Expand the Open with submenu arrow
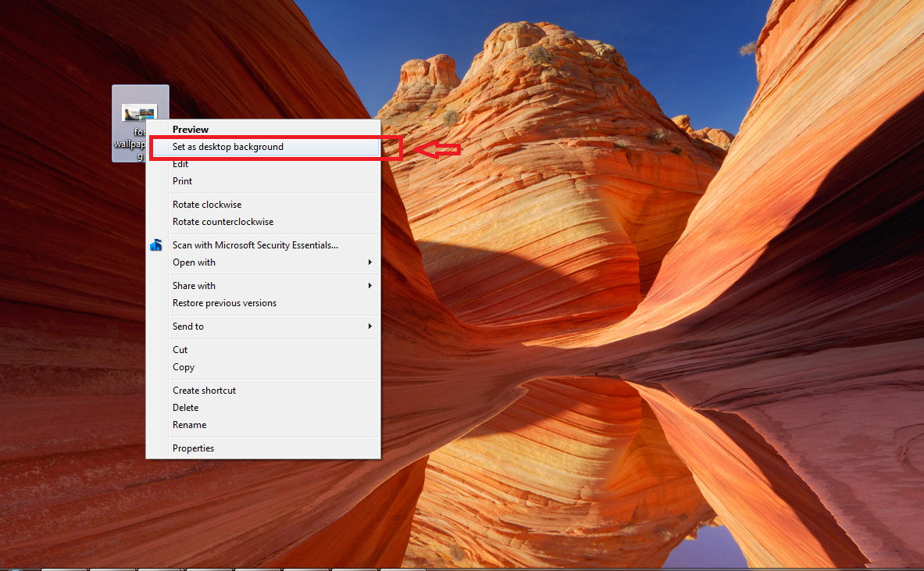This screenshot has height=571, width=924. [x=370, y=262]
